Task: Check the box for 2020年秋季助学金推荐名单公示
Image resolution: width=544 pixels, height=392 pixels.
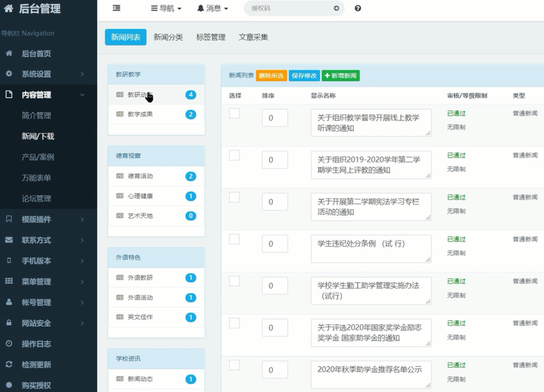Action: 234,365
